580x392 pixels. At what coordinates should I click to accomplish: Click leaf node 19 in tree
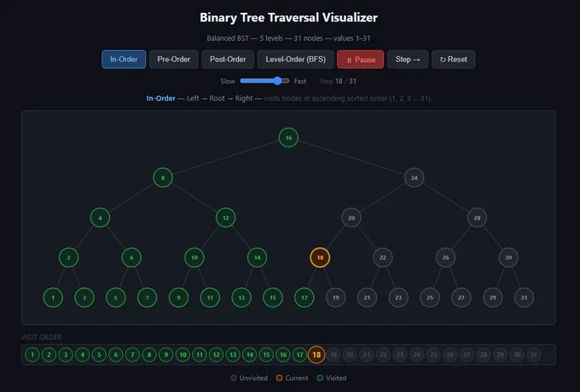pos(336,297)
